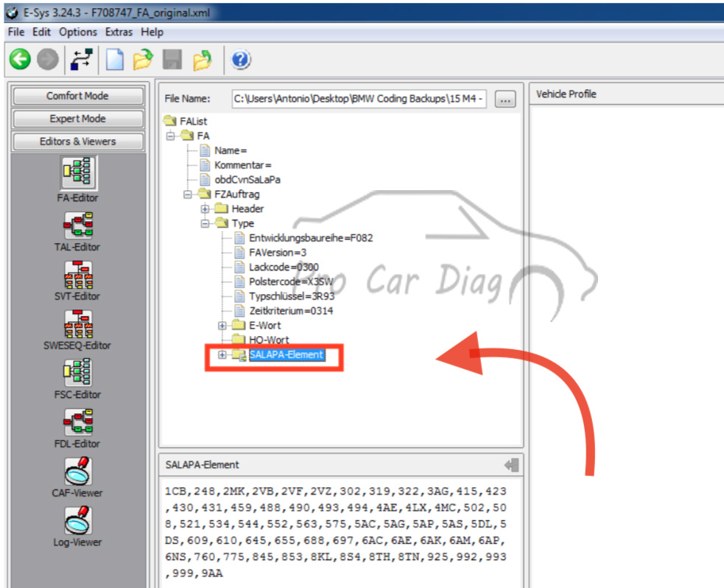This screenshot has width=724, height=588.
Task: Click the Save floppy disk icon
Action: tap(172, 60)
